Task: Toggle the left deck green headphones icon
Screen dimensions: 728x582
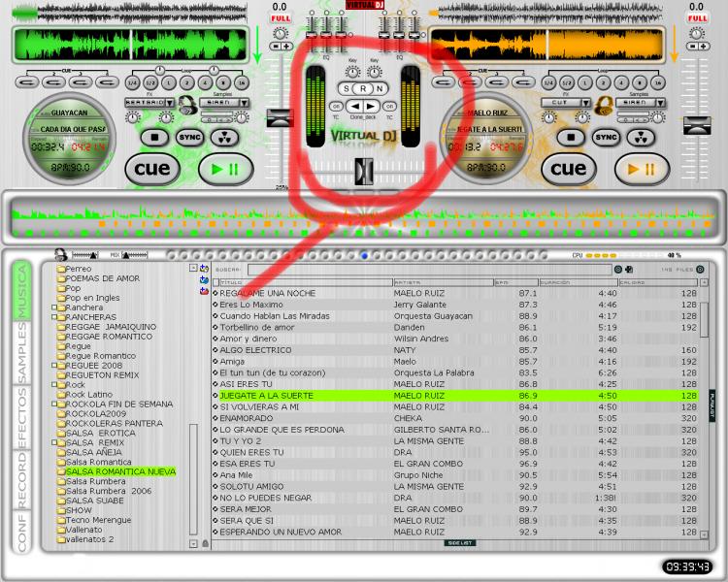Action: point(187,106)
